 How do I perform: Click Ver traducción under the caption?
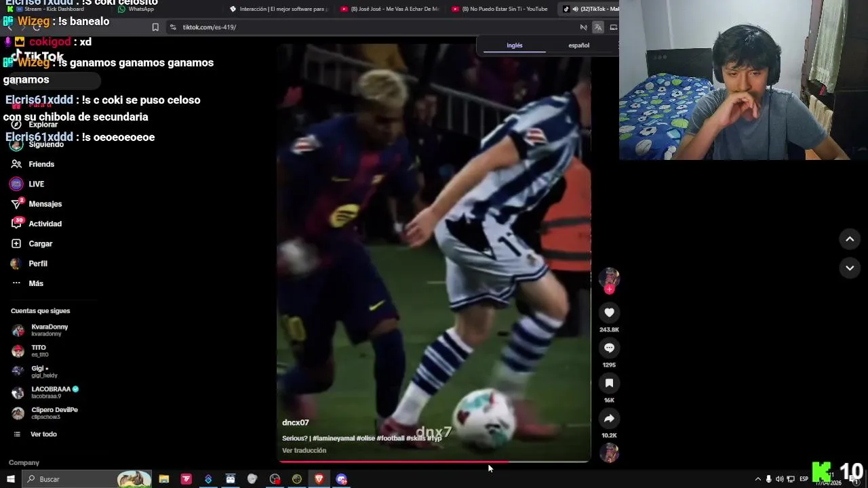304,450
